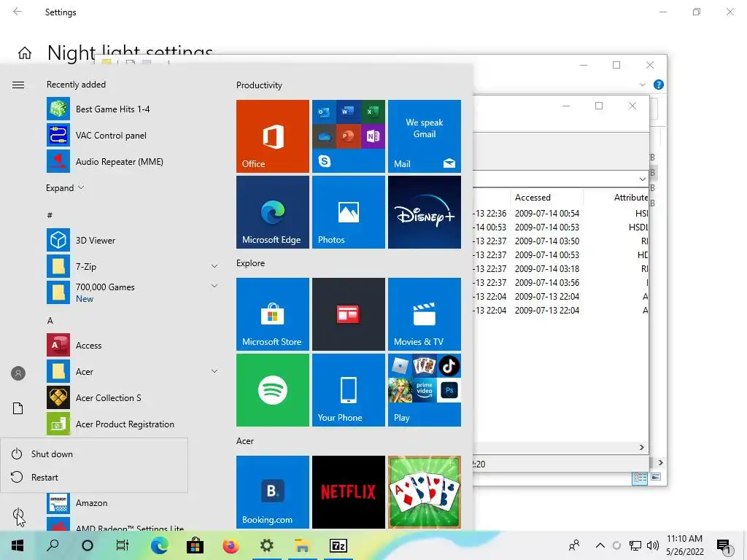Open the Play folder tile
This screenshot has width=747, height=560.
[425, 390]
